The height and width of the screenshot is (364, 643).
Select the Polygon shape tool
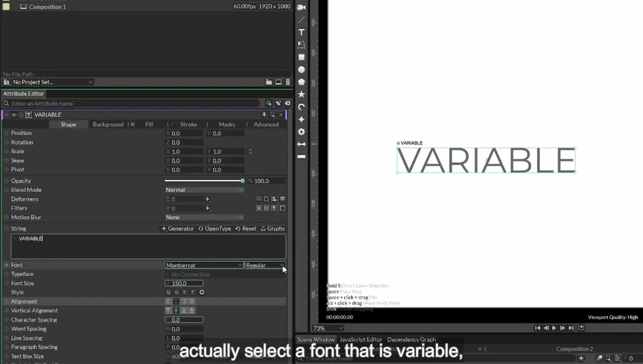point(301,82)
